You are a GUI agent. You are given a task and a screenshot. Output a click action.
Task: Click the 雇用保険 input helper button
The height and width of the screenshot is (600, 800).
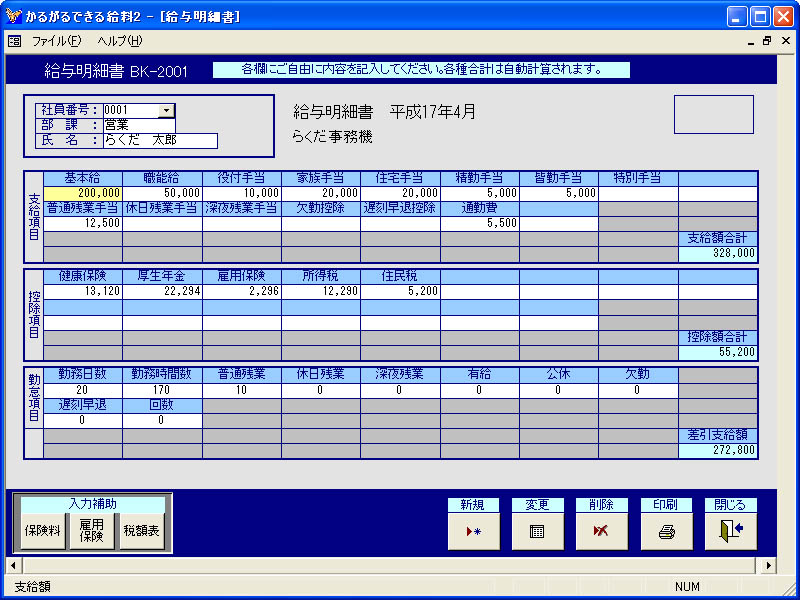click(x=92, y=531)
